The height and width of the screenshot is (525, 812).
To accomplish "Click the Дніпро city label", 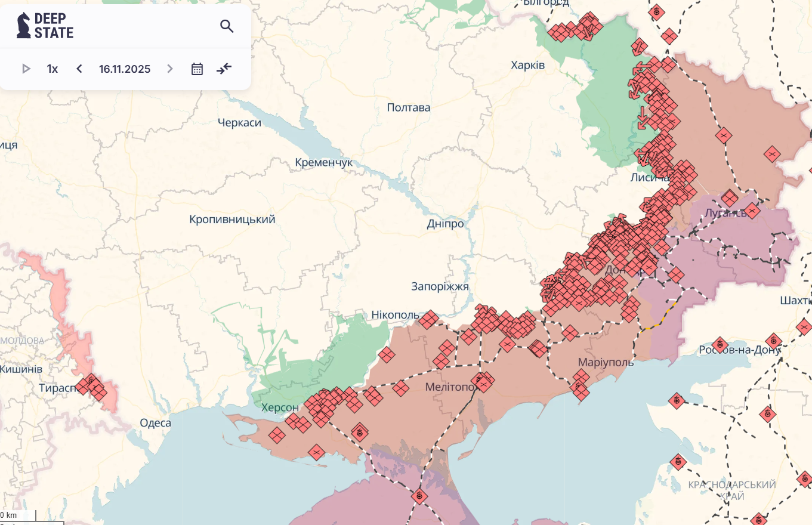I will (445, 224).
